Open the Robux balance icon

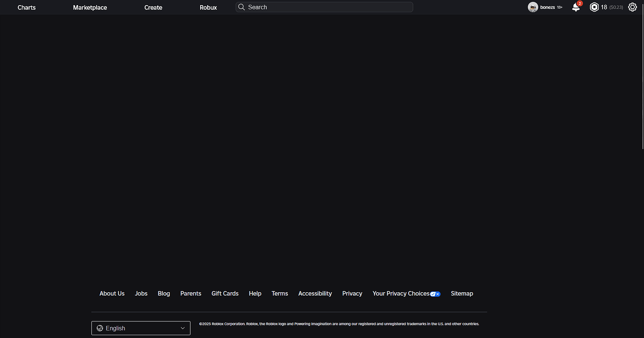coord(594,7)
